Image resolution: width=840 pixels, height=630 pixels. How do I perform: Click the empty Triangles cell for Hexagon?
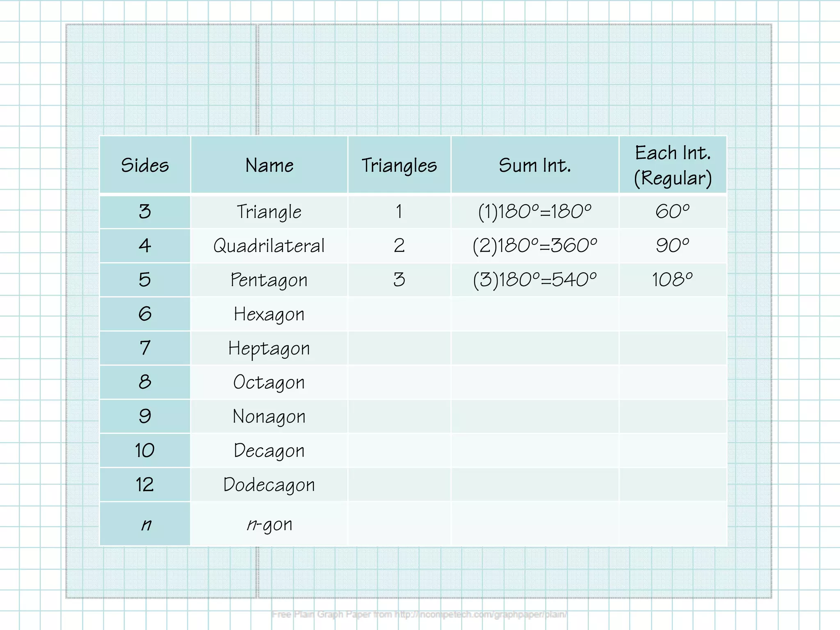tap(399, 314)
